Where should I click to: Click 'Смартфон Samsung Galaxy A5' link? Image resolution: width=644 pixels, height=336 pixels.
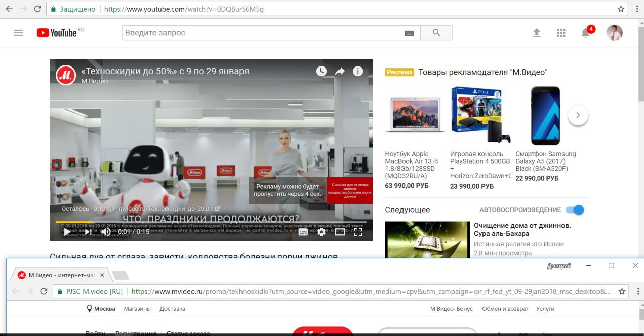(x=546, y=161)
